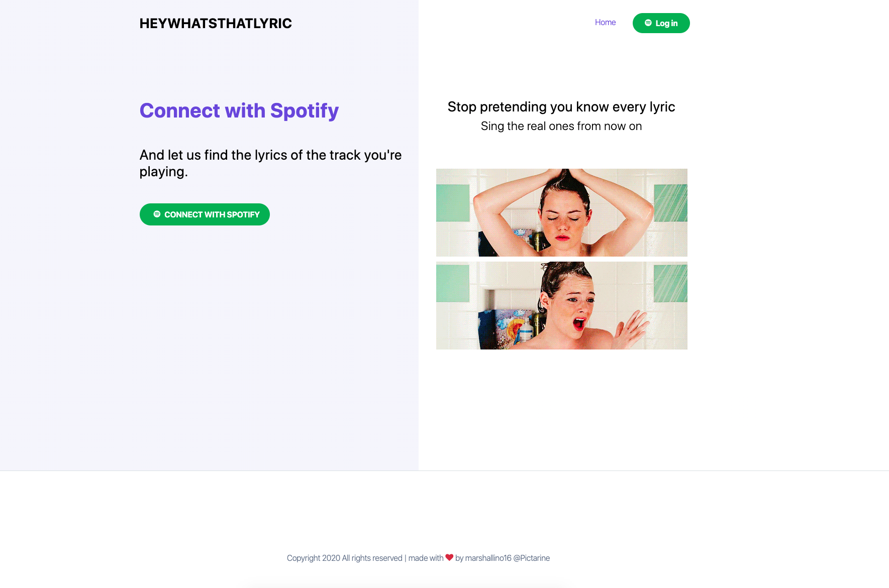Click the dark horizontal bar at screen bottom
Screen dimensions: 889x588
pyautogui.click(x=444, y=585)
